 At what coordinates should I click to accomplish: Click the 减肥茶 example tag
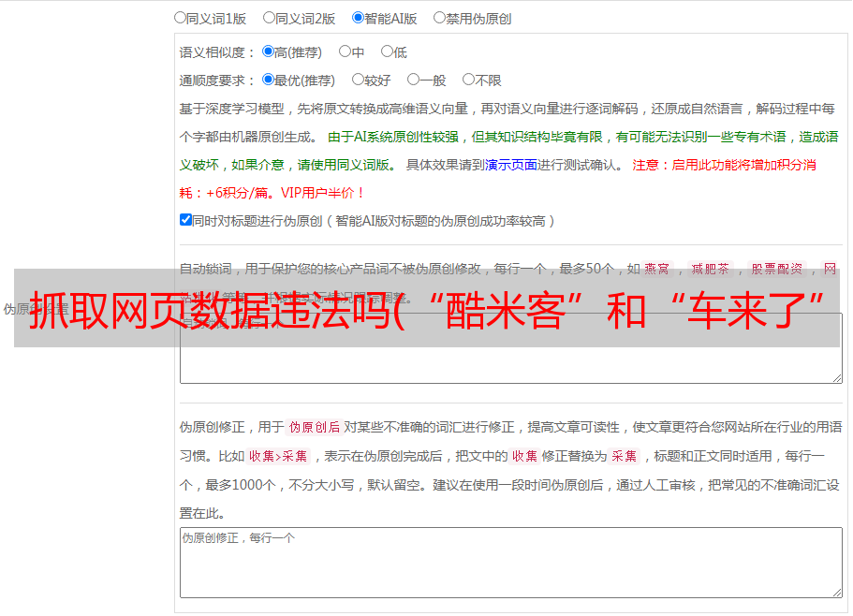[x=711, y=269]
